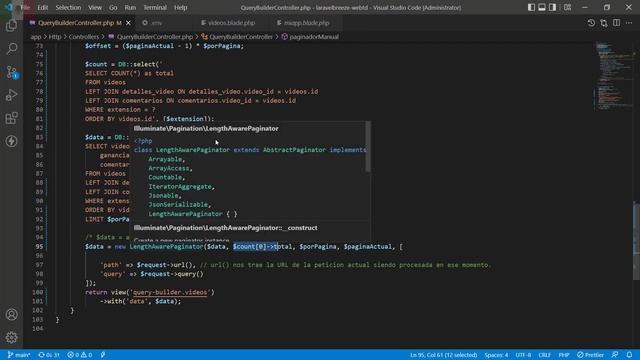This screenshot has height=360, width=640.
Task: Switch to the videos.blade.php tab
Action: point(231,23)
